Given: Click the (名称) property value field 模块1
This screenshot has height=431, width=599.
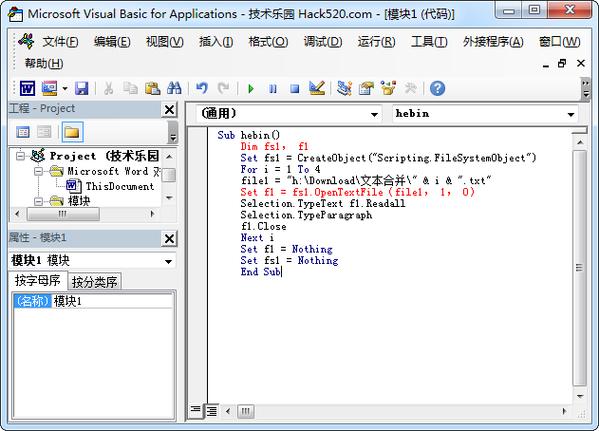Looking at the screenshot, I should pos(112,301).
